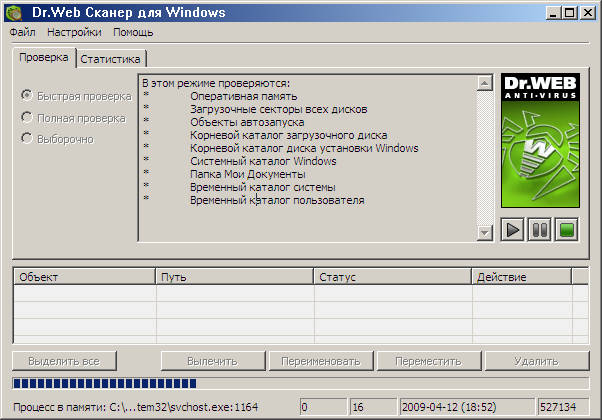Click the Загрузочные секторы всех дисков line
The width and height of the screenshot is (602, 420).
tap(279, 109)
